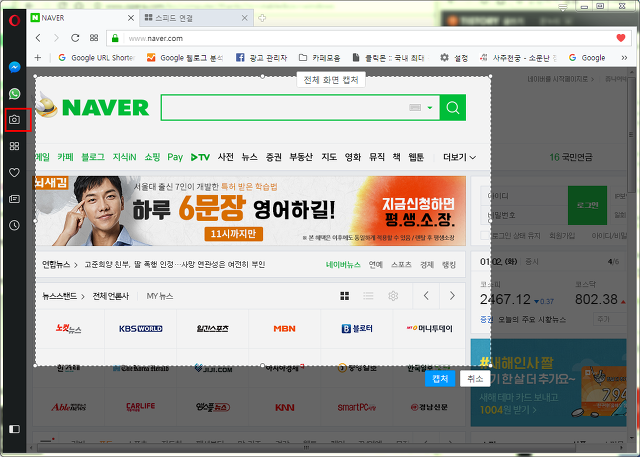Open WhatsApp in the sidebar
Viewport: 640px width, 457px height.
[x=14, y=93]
